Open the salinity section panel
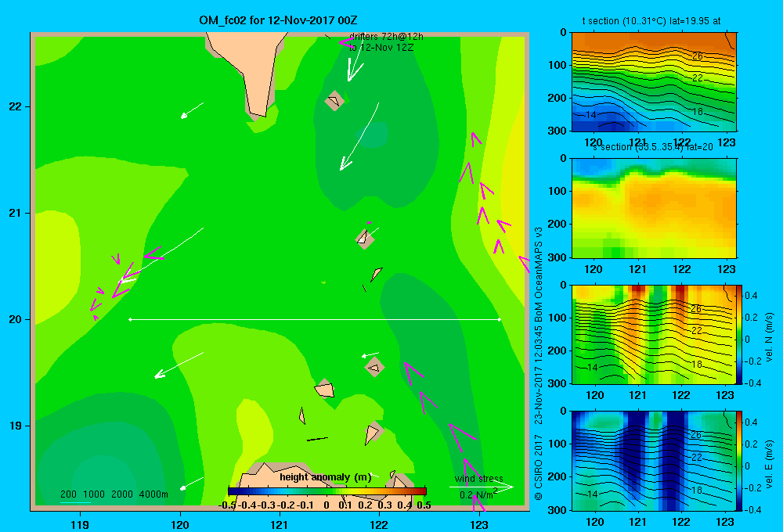 point(654,207)
